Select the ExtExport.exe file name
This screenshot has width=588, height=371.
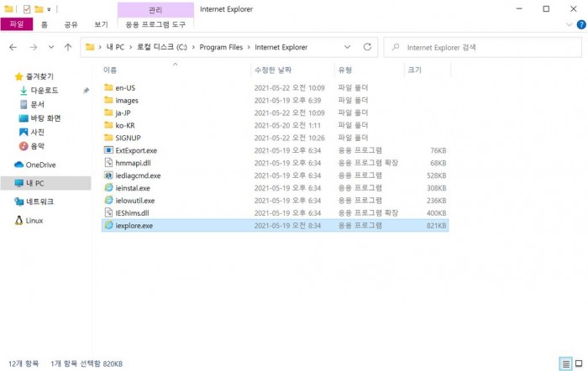click(x=136, y=150)
